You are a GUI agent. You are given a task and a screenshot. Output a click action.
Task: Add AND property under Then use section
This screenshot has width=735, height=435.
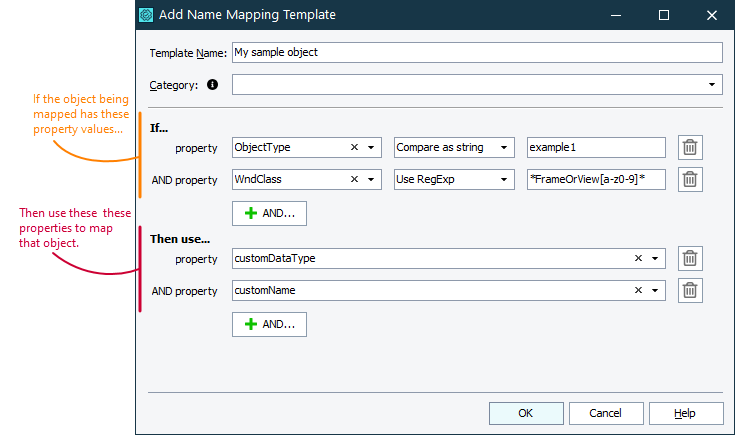pos(269,324)
